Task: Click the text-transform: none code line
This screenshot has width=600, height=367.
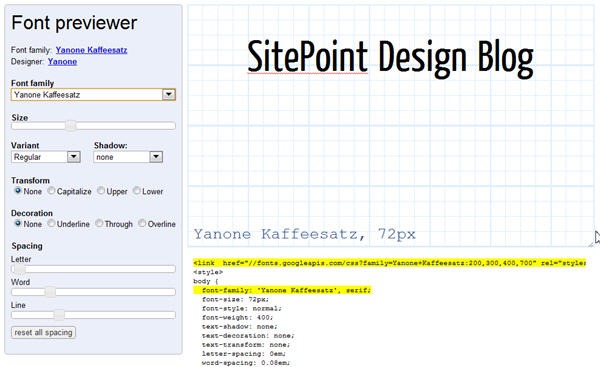Action: [x=246, y=345]
